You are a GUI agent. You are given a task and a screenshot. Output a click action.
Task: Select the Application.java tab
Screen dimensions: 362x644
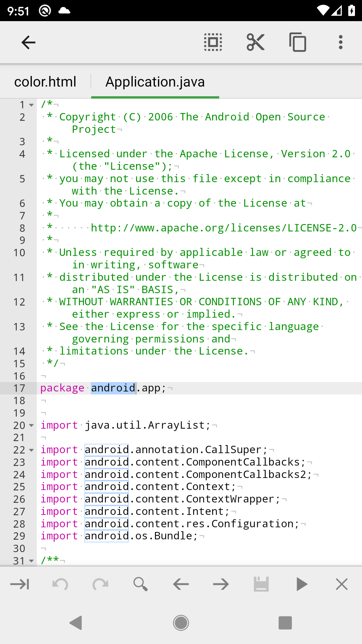(x=155, y=82)
